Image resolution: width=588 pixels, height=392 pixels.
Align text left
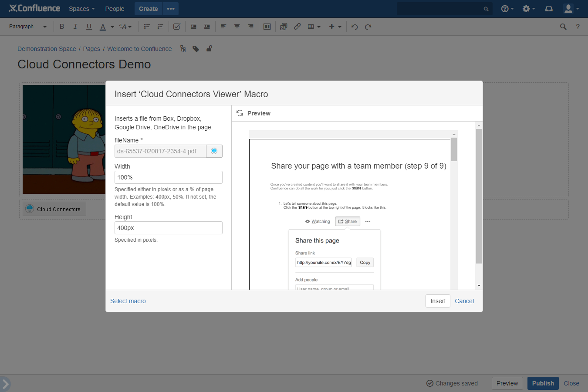[223, 27]
